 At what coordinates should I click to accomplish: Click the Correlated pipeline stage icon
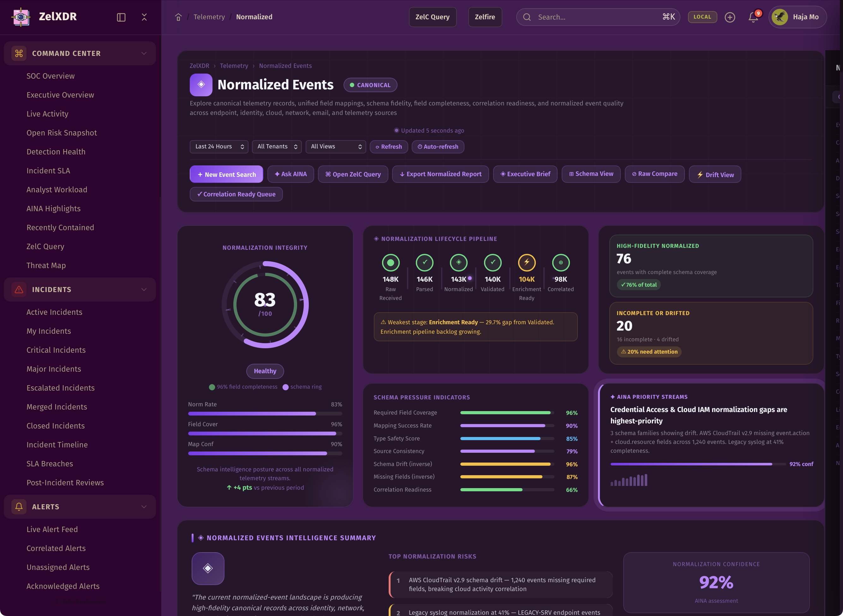[560, 262]
